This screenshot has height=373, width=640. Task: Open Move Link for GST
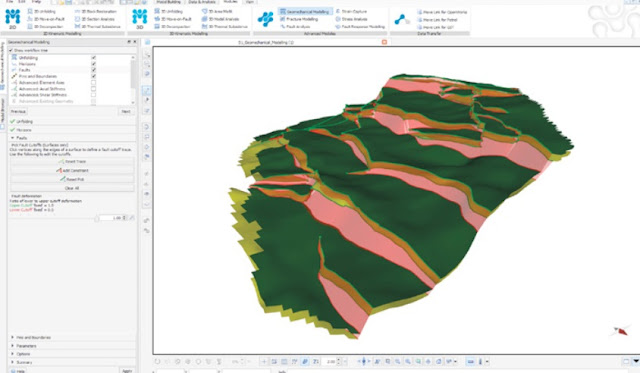(436, 27)
